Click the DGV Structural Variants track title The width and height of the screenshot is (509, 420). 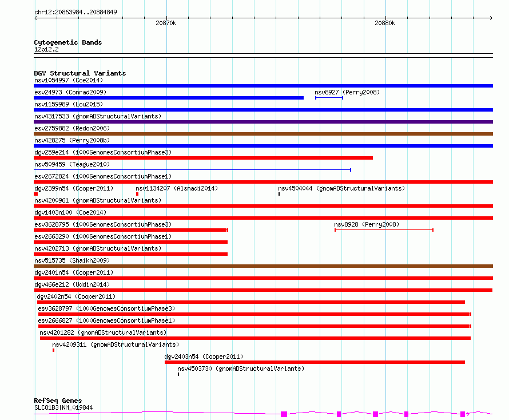click(80, 73)
